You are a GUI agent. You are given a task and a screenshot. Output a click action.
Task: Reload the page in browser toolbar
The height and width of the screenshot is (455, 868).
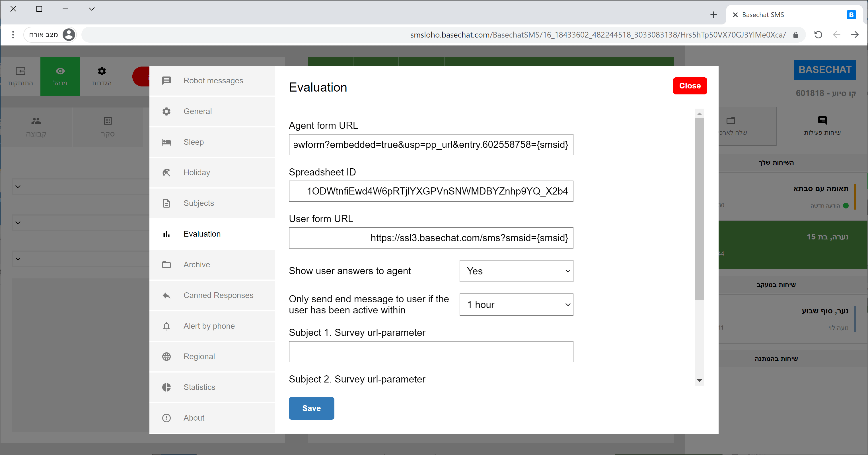click(818, 35)
